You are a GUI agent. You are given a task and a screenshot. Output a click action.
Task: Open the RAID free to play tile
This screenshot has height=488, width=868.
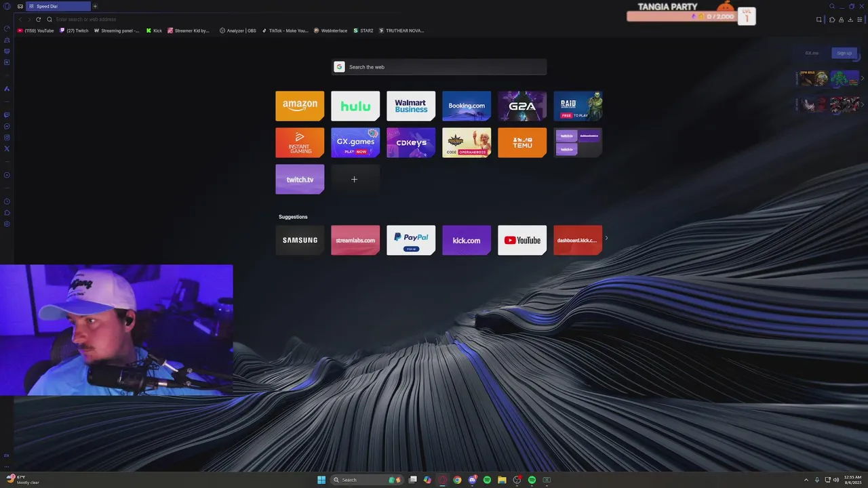578,106
